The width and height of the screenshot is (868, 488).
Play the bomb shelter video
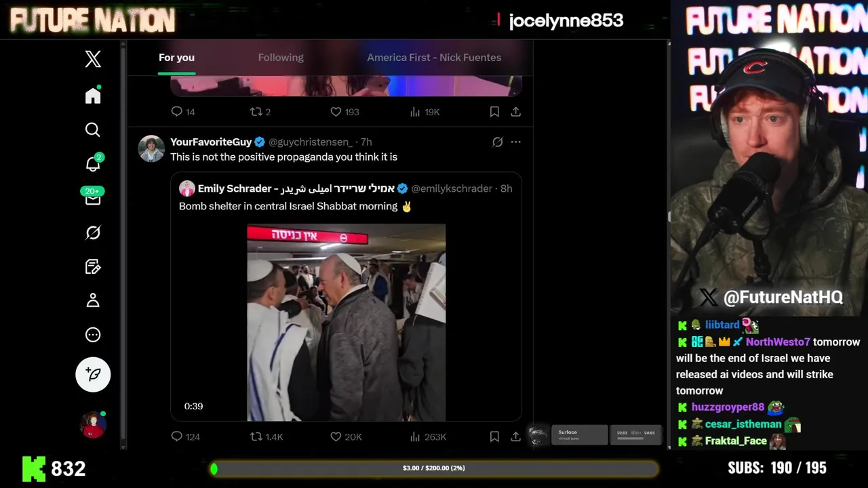346,323
